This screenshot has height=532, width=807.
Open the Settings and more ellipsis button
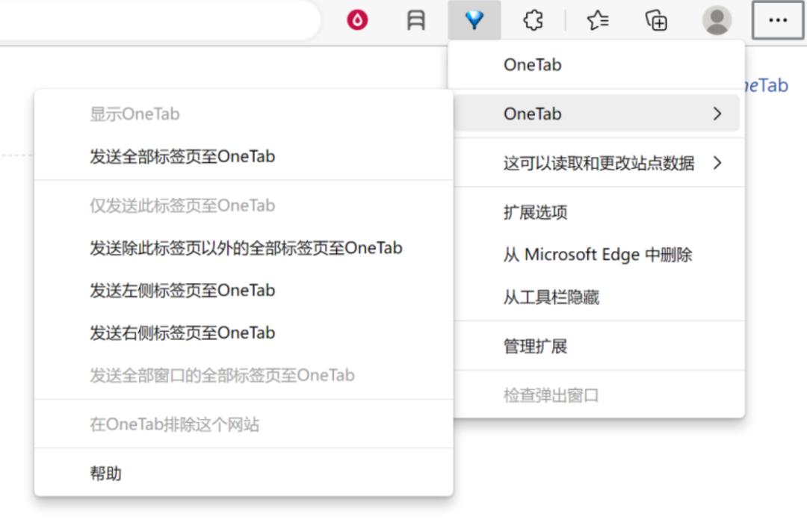point(778,21)
